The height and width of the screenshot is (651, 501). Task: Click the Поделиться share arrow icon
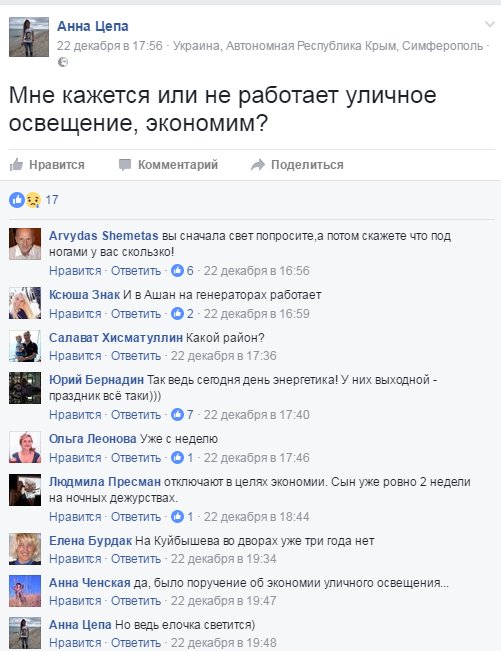click(x=258, y=164)
